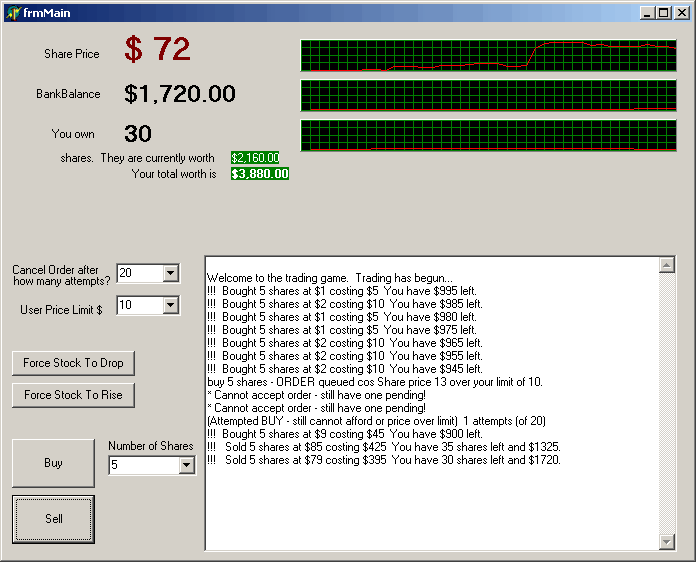This screenshot has height=562, width=696.
Task: Maximize the frmMain window
Action: (x=663, y=12)
